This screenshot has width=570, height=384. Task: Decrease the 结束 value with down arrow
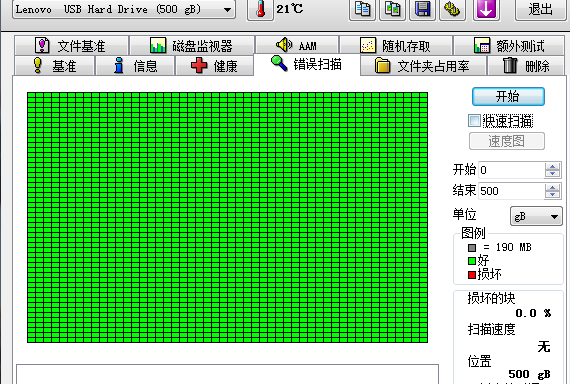(553, 195)
